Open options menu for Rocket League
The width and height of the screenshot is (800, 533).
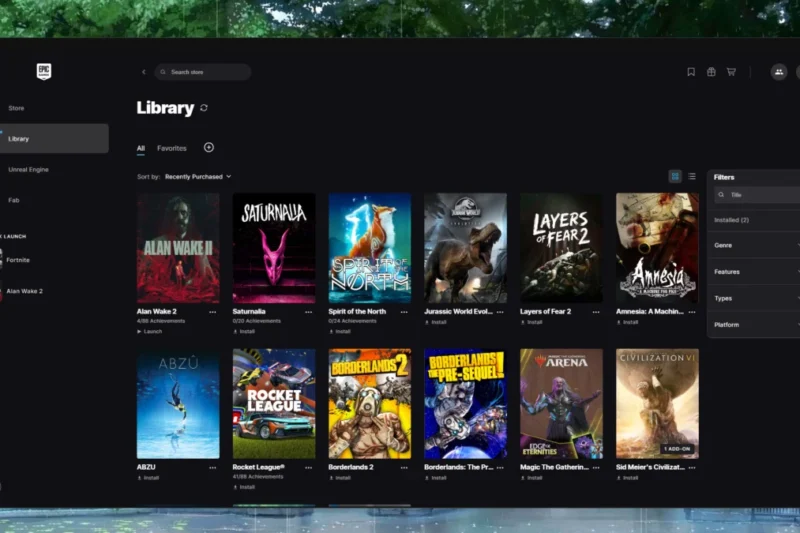tap(308, 468)
